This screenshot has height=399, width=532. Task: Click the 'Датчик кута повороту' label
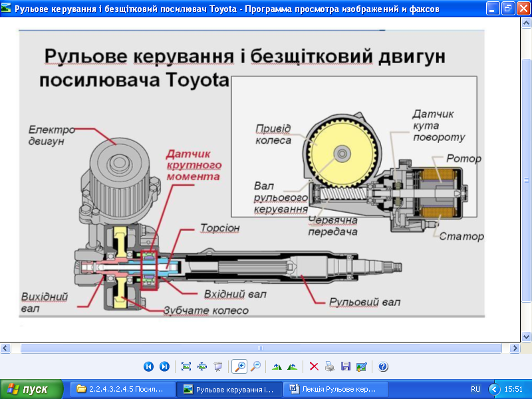439,126
